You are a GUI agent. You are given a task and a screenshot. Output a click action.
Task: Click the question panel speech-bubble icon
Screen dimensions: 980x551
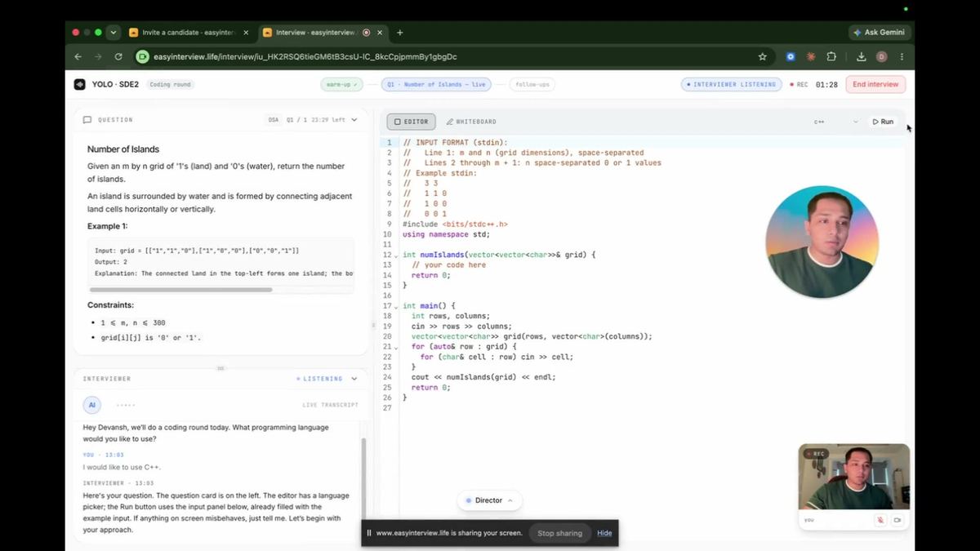click(x=87, y=120)
